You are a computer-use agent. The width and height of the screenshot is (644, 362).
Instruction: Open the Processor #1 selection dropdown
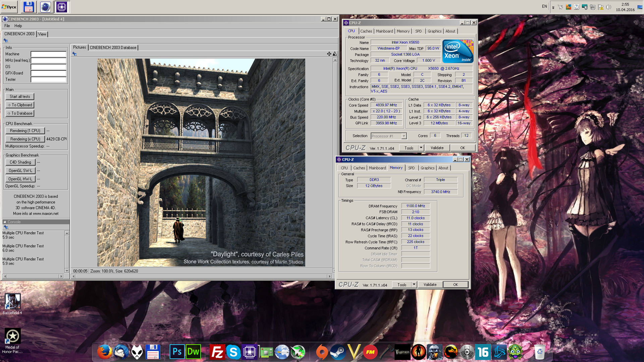404,136
